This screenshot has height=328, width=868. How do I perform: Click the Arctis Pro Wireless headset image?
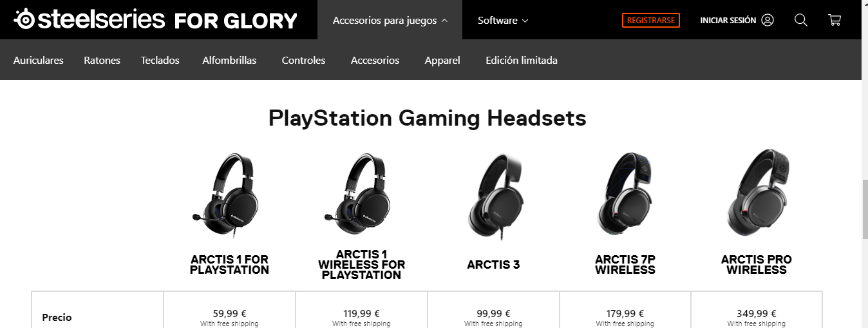coord(758,193)
